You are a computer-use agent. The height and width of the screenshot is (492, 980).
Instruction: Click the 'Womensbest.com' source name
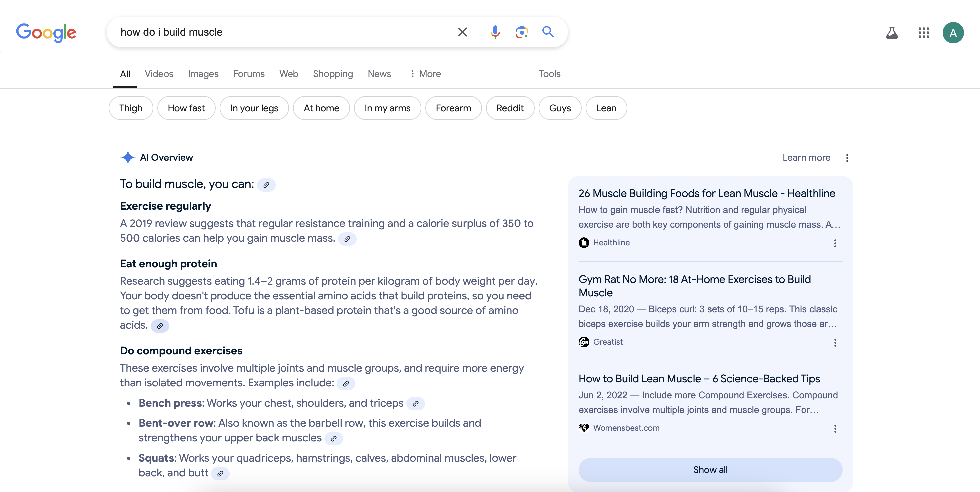tap(626, 428)
